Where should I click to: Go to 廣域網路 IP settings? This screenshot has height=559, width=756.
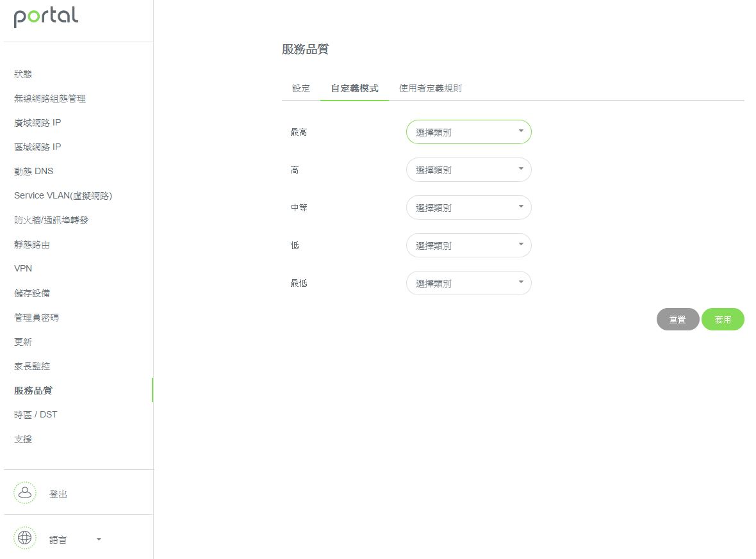tap(38, 123)
